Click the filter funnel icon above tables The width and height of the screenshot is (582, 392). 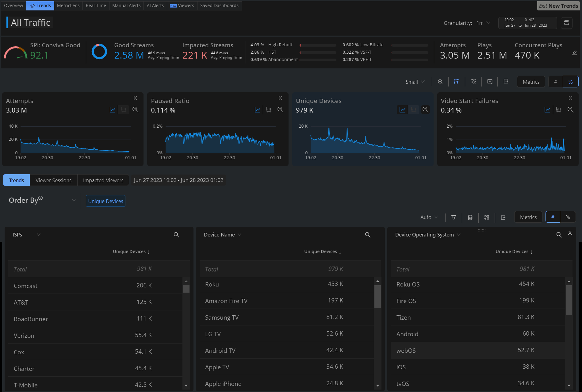[x=454, y=217]
